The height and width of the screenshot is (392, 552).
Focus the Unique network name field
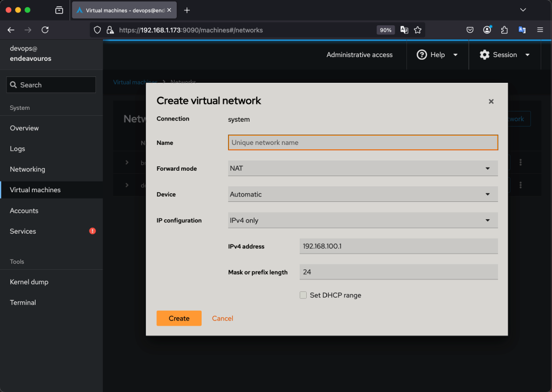(x=363, y=143)
